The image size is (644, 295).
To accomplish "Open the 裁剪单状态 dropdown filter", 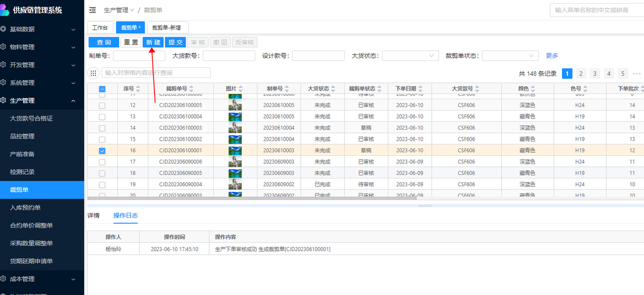I will (x=510, y=56).
